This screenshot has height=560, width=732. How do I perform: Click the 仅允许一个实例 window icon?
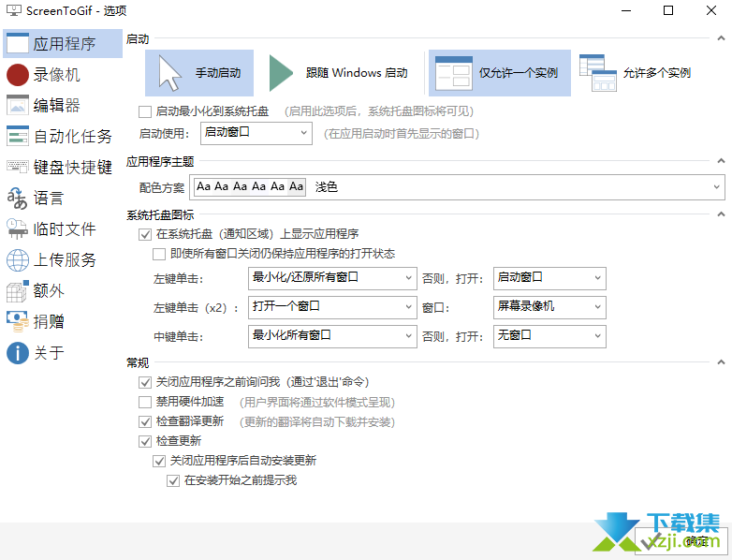pyautogui.click(x=453, y=73)
